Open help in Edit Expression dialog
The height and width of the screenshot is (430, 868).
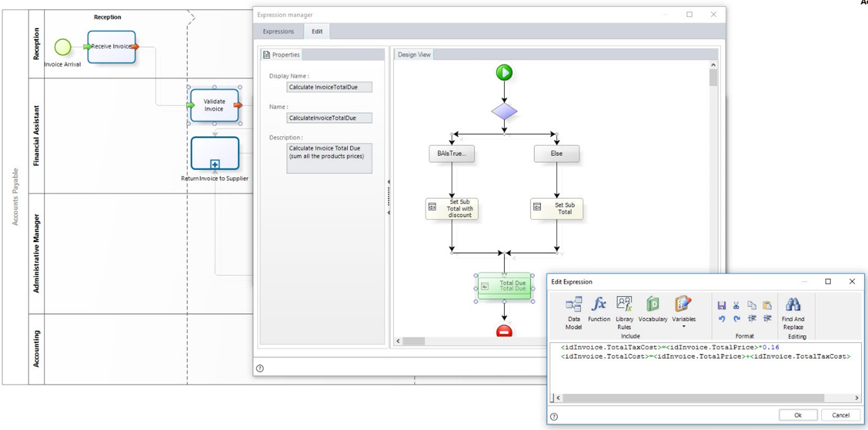[x=554, y=416]
